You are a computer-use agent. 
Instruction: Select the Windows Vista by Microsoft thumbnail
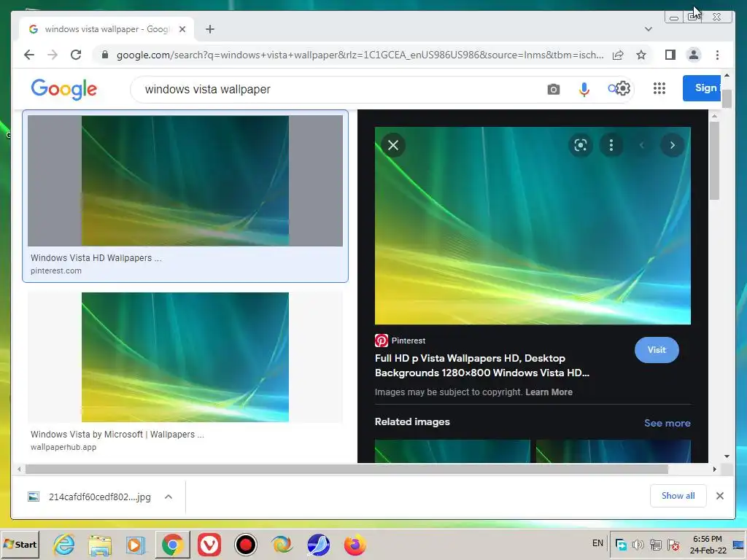click(x=185, y=357)
